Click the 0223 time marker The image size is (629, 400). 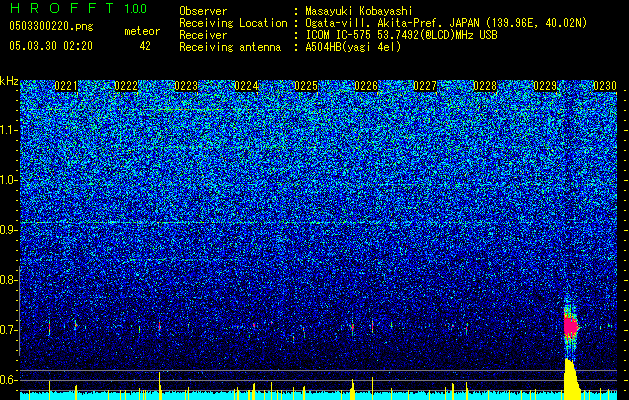click(x=186, y=86)
